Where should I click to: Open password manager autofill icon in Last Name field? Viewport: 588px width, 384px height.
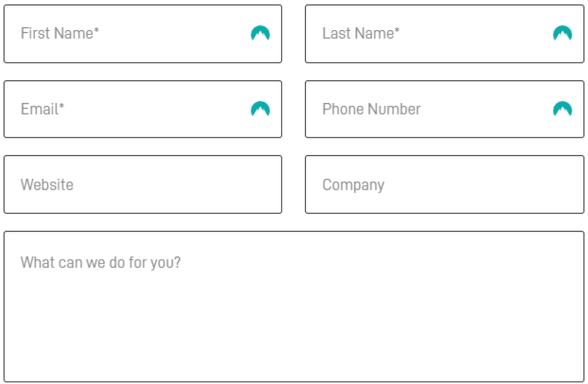click(562, 33)
